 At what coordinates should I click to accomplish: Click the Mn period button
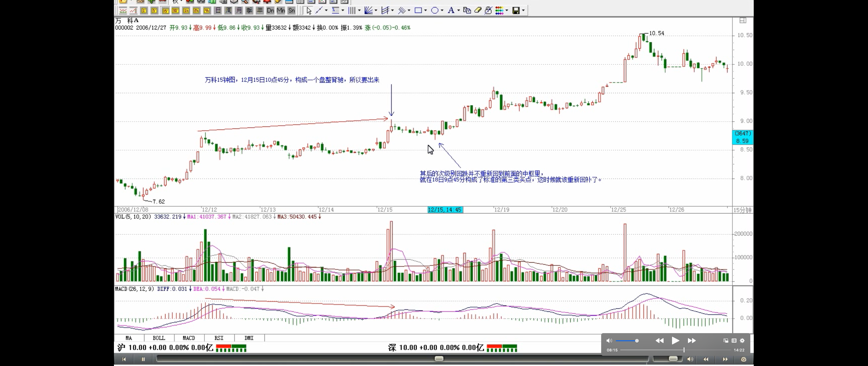[x=281, y=11]
